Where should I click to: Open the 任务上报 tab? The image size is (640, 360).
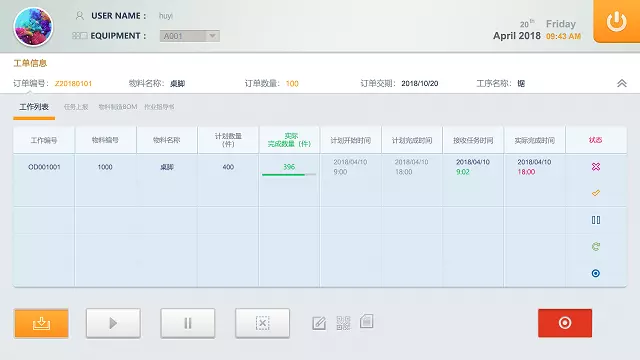pos(76,107)
